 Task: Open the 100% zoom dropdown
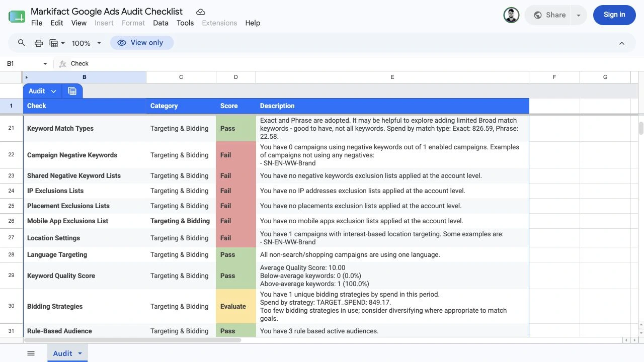[x=87, y=43]
